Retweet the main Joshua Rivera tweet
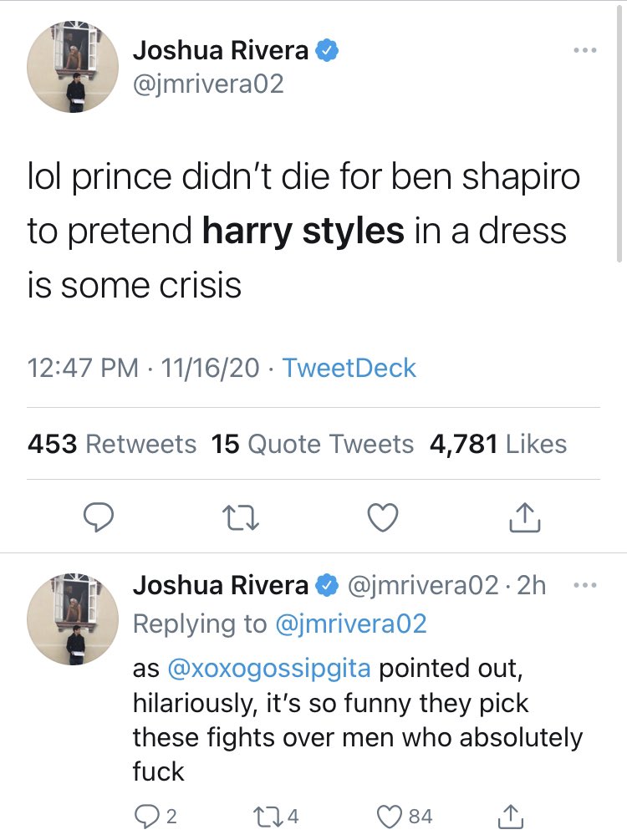This screenshot has height=840, width=627. coord(242,518)
